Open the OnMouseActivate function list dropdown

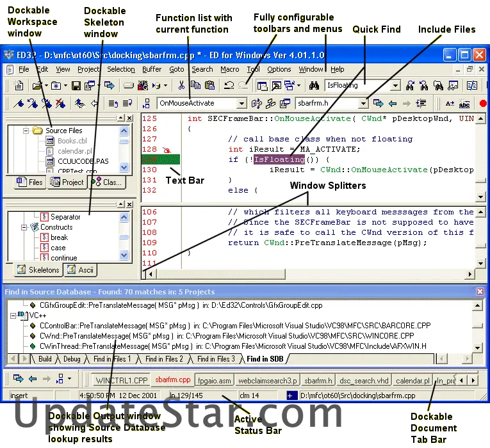click(241, 103)
